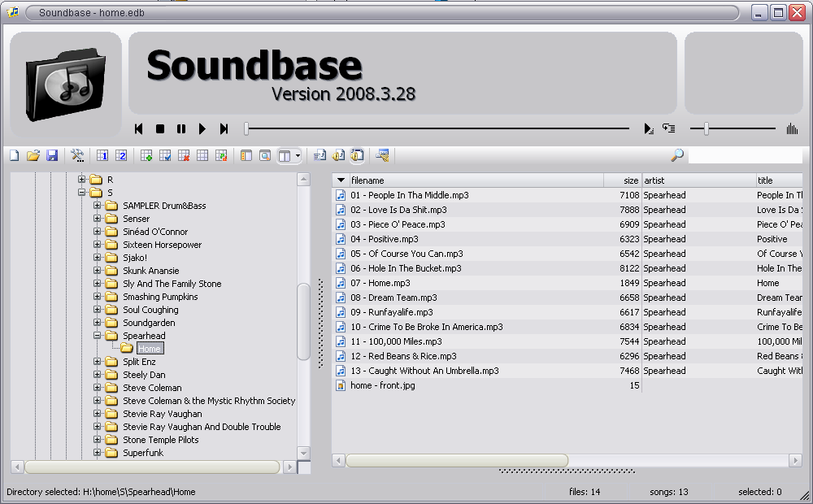Select the Stevie Ray Vaughan And Double Trouble folder

click(202, 427)
